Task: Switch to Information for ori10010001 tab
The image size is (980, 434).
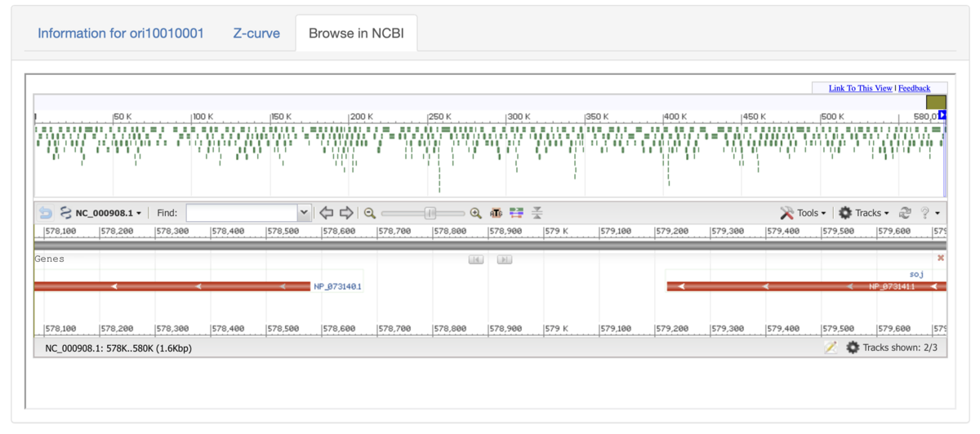Action: [x=121, y=33]
